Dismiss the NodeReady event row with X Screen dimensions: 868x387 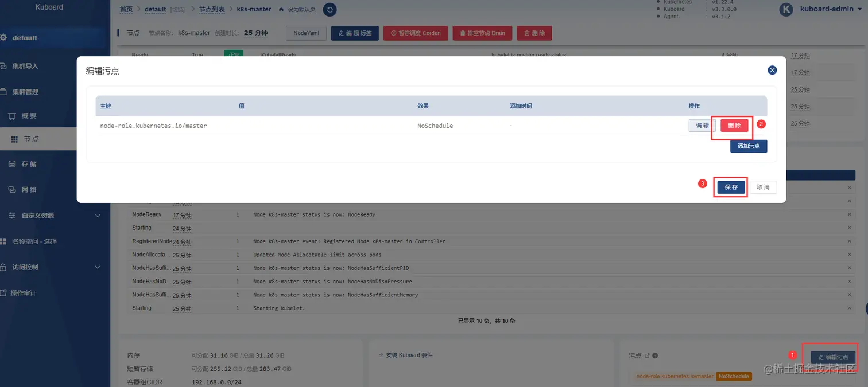click(850, 214)
